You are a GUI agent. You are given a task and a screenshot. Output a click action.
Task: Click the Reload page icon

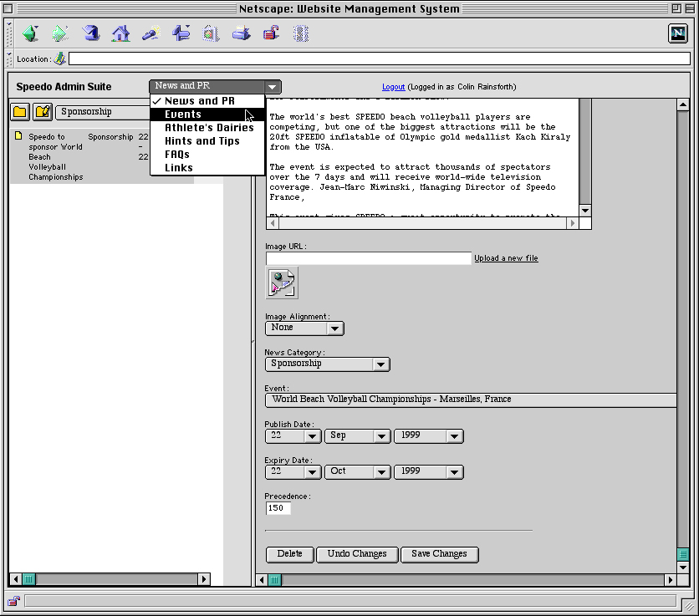[91, 33]
